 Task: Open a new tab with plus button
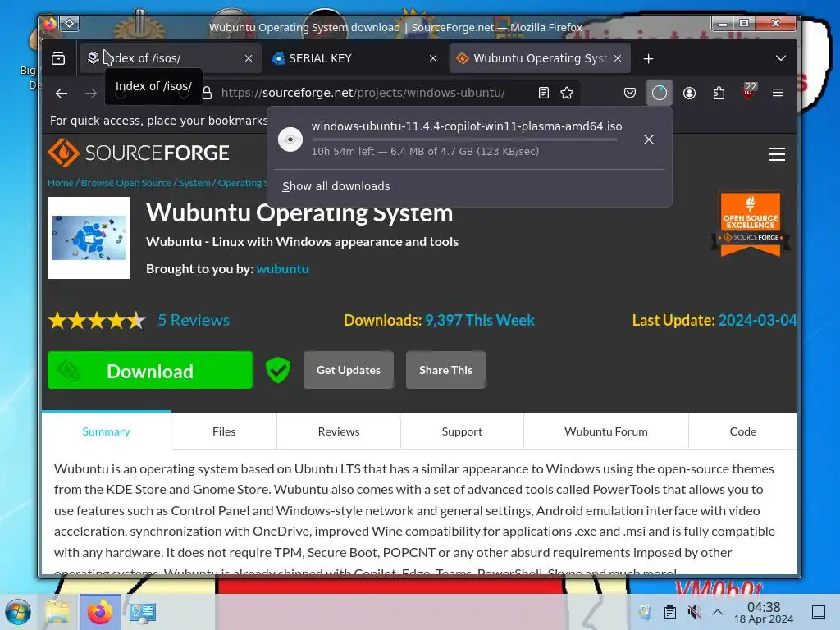pyautogui.click(x=648, y=58)
